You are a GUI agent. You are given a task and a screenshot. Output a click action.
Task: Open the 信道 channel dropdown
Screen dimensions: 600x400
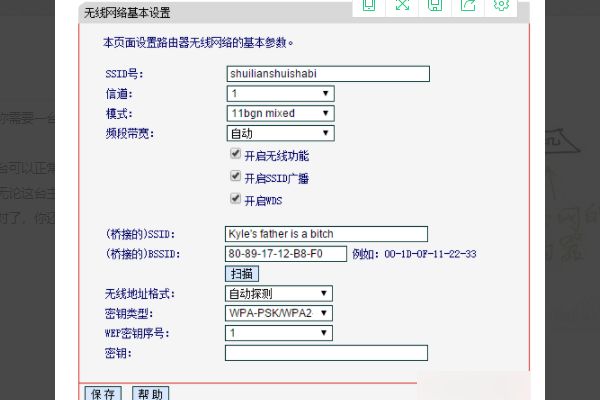280,93
